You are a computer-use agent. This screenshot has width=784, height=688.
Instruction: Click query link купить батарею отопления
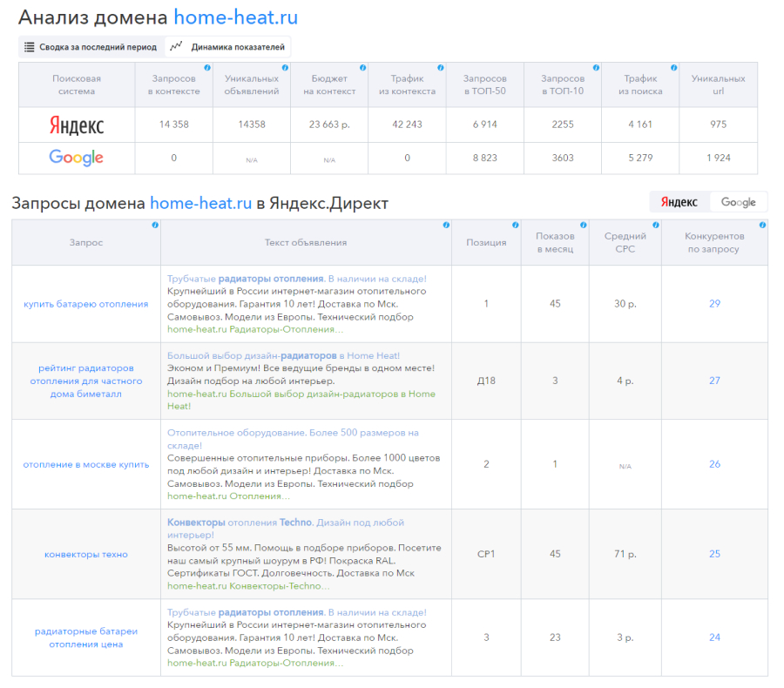86,304
